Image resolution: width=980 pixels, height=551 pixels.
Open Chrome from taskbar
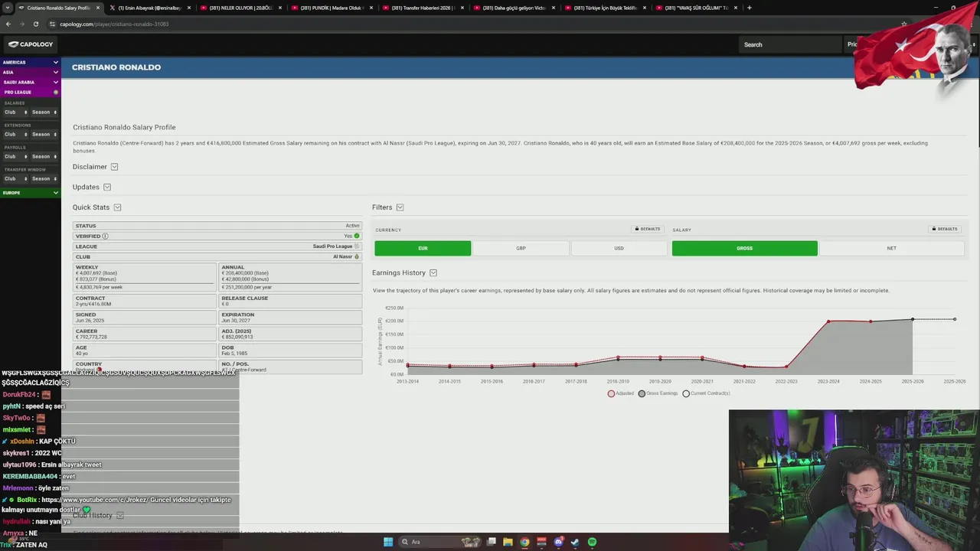[524, 542]
